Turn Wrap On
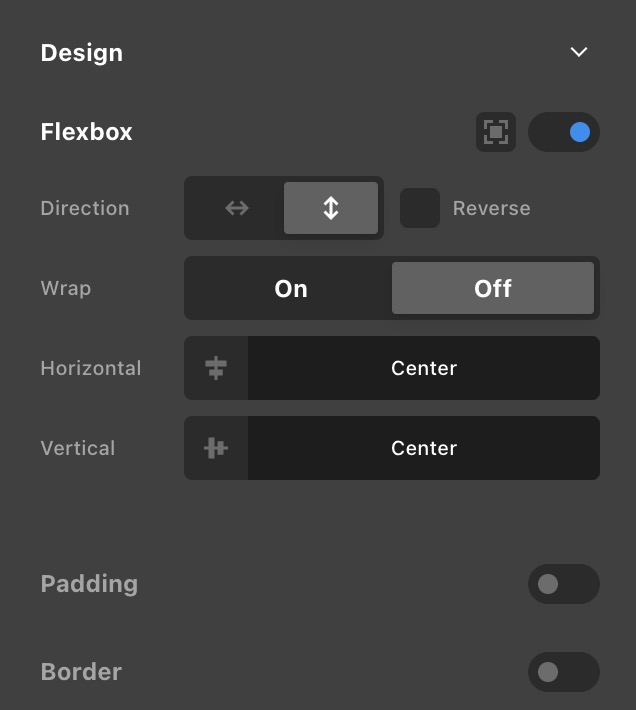Viewport: 636px width, 710px height. 291,288
